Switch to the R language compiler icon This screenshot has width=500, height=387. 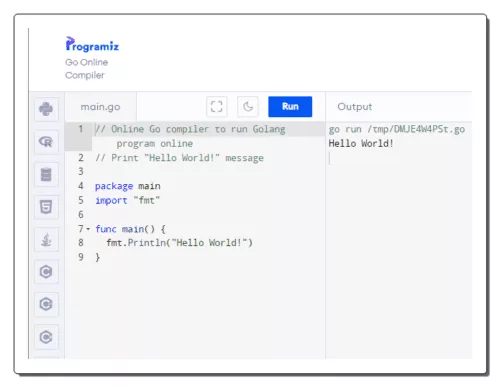(46, 142)
